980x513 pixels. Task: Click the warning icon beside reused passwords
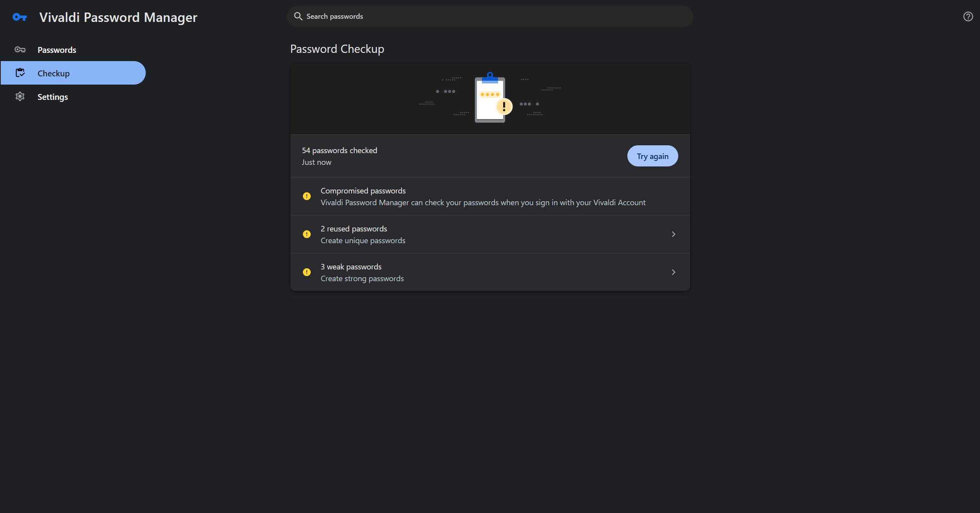point(307,234)
